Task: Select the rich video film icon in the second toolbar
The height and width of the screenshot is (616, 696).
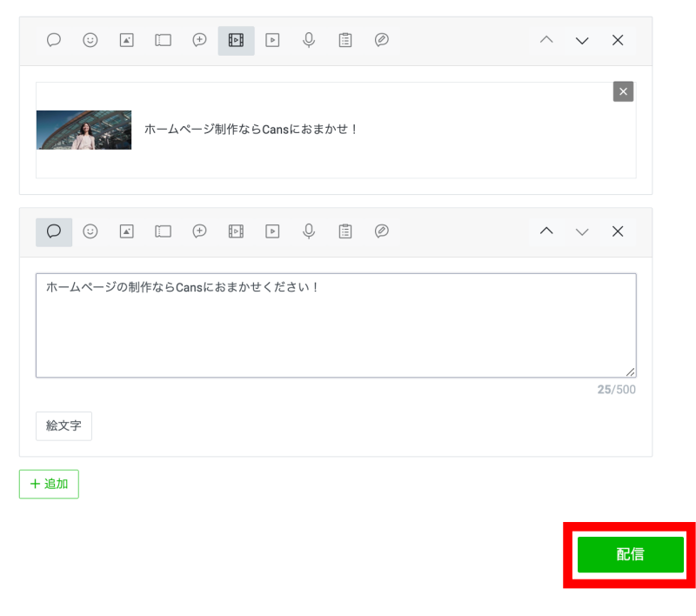Action: [x=236, y=231]
